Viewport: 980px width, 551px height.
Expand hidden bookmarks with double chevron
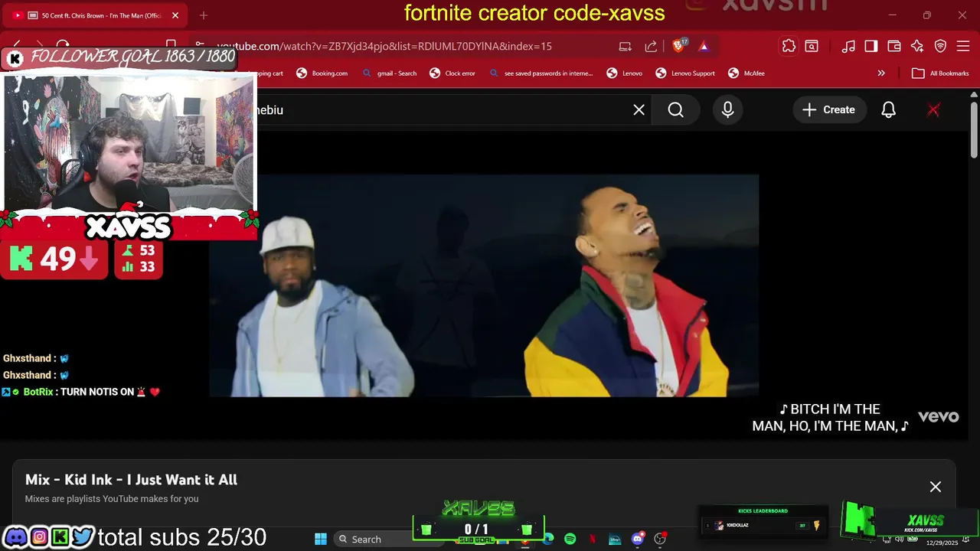click(x=881, y=73)
